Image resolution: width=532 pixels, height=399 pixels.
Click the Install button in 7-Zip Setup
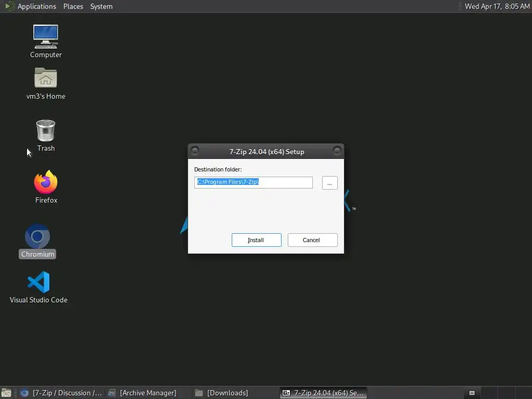[x=256, y=240]
